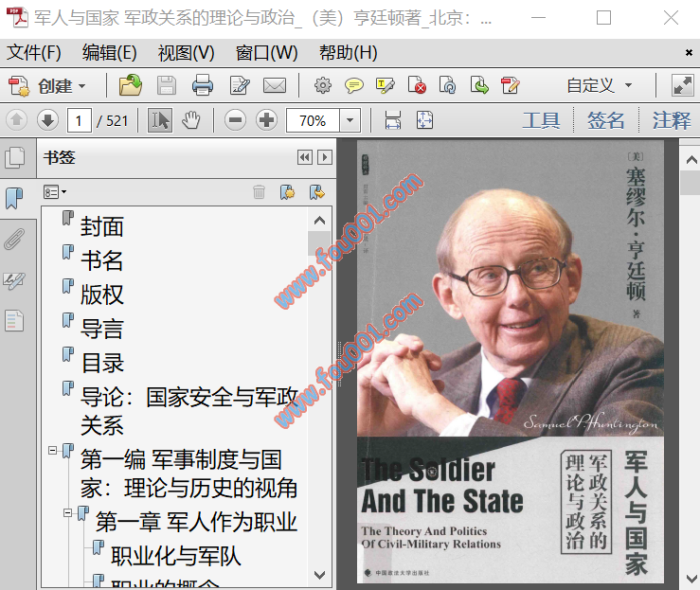
Task: Click the Email envelope icon
Action: 275,85
